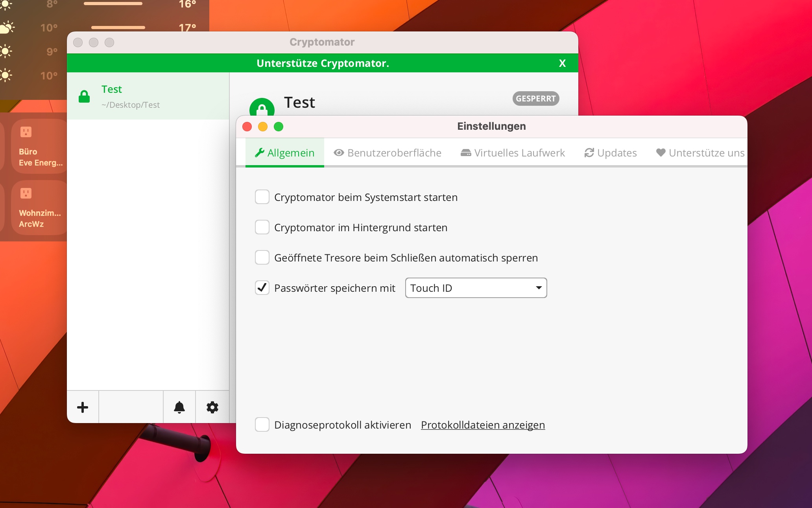Switch to Benutzeroberfläche tab
812x508 pixels.
coord(388,153)
